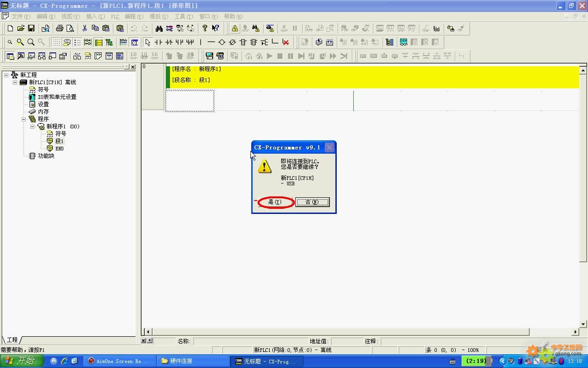588x368 pixels.
Task: Toggle the show comments icon
Action: [67, 42]
